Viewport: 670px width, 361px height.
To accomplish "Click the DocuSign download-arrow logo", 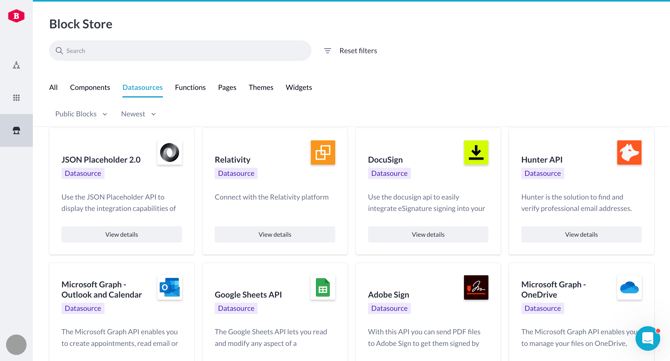I will coord(476,153).
